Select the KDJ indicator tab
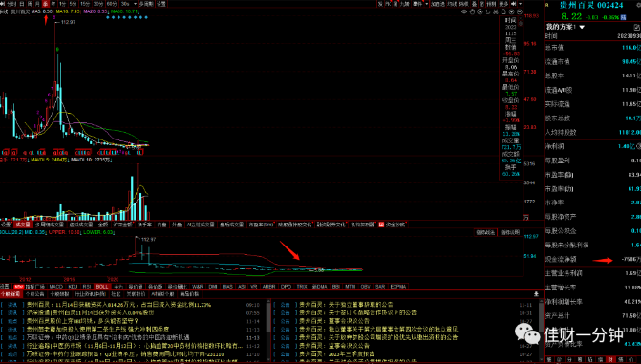This screenshot has width=641, height=364. [73, 287]
